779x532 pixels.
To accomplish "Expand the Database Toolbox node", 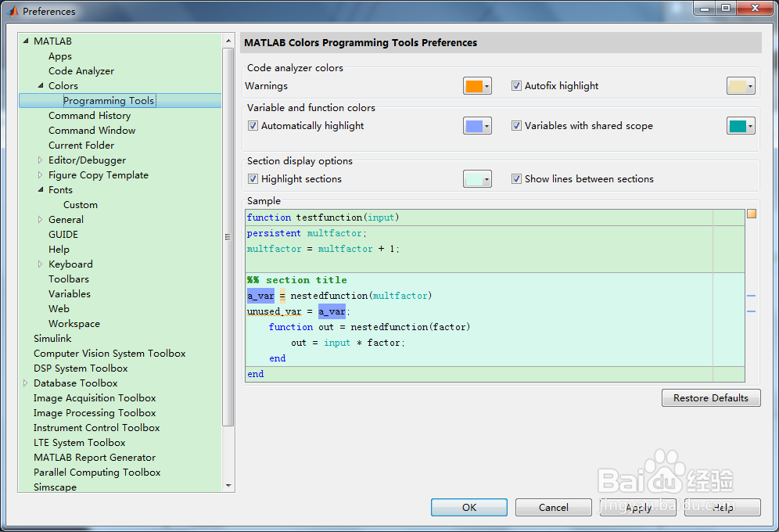I will click(x=25, y=383).
